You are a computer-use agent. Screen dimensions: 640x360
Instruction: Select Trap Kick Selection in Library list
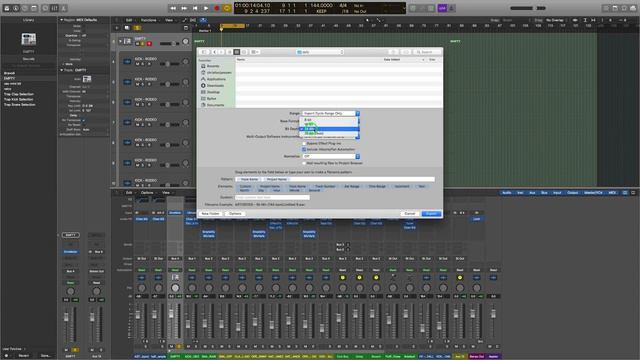19,100
